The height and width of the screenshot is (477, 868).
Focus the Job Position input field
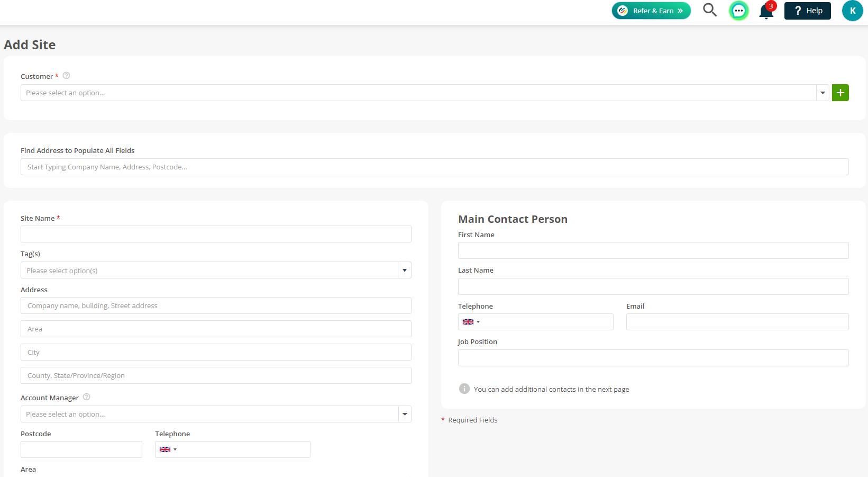pyautogui.click(x=653, y=358)
